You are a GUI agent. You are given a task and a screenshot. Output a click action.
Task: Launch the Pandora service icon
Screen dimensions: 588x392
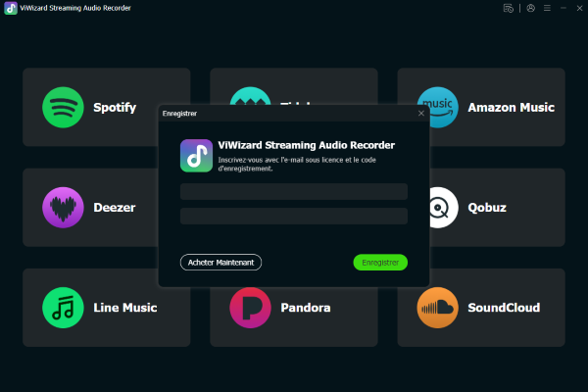(x=250, y=308)
